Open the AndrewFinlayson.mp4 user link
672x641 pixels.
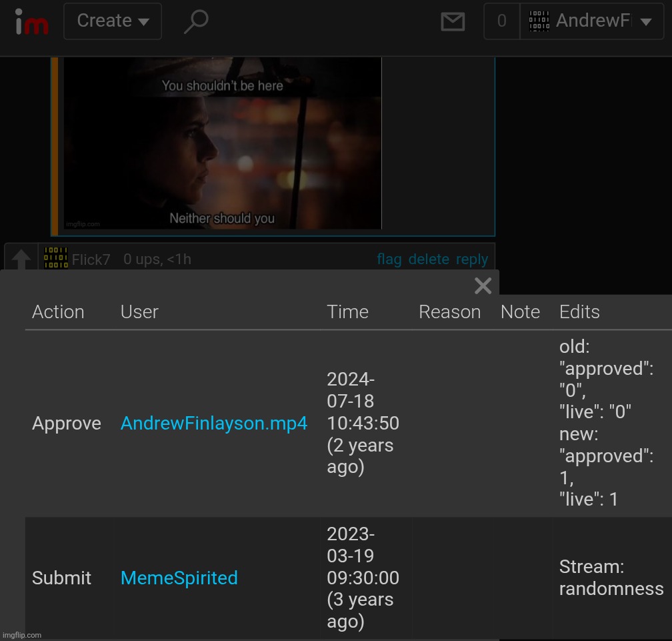pyautogui.click(x=214, y=424)
